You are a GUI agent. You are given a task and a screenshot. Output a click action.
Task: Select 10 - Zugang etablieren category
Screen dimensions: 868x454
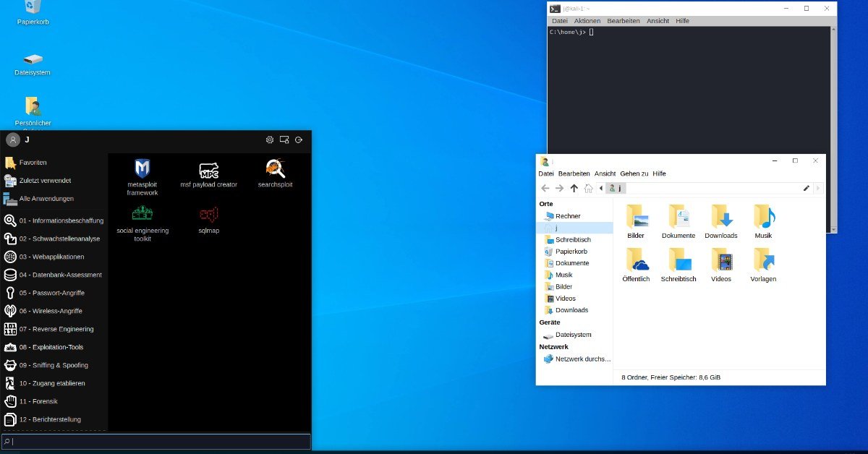(54, 383)
